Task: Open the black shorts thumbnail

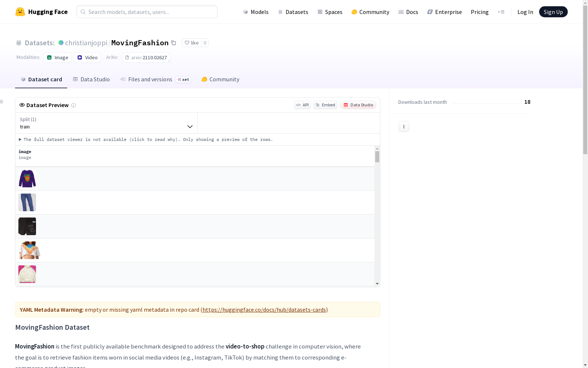Action: pos(27,226)
